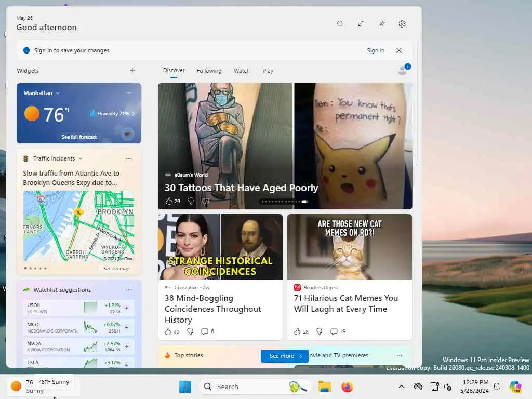Image resolution: width=532 pixels, height=399 pixels.
Task: Open File Explorer from taskbar
Action: tap(324, 387)
